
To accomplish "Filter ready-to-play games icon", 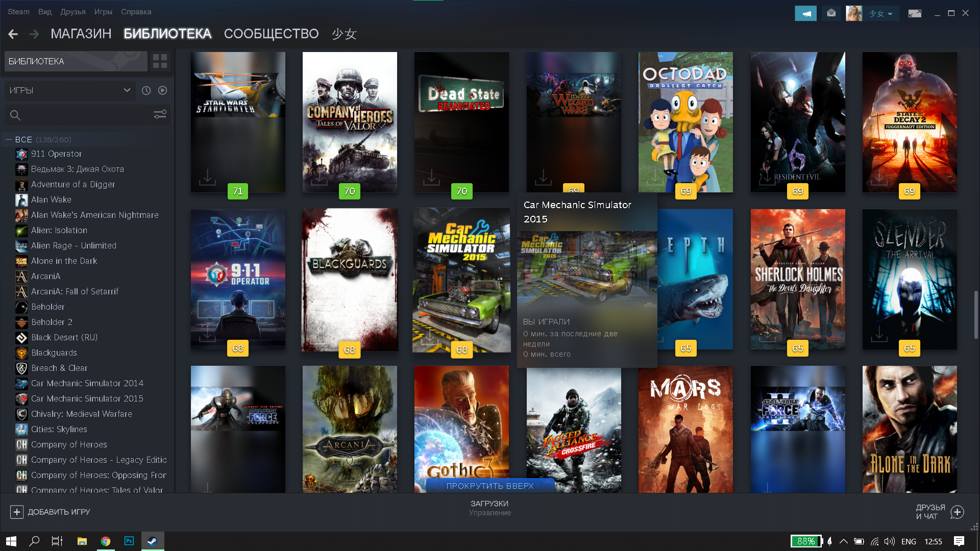I will point(162,90).
